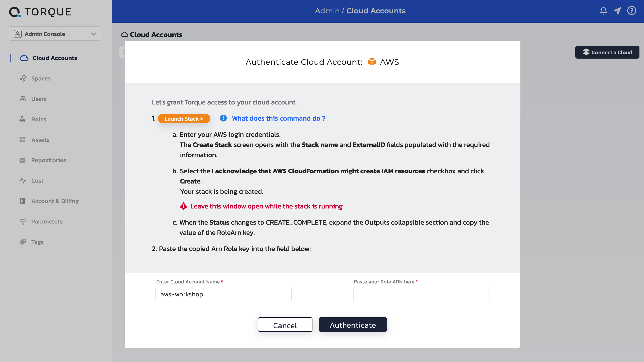The width and height of the screenshot is (644, 362).
Task: Open 'What does this command do ?' link
Action: point(279,118)
